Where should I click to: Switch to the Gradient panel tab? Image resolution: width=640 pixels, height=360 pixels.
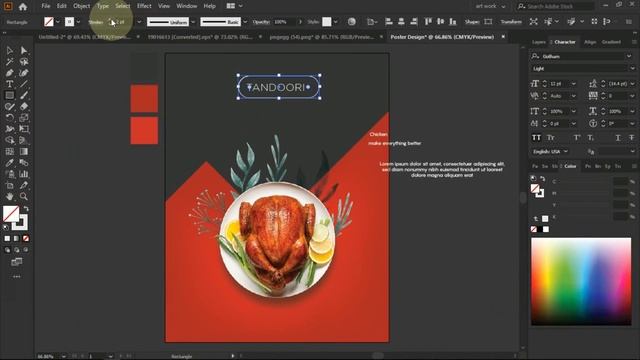[611, 42]
